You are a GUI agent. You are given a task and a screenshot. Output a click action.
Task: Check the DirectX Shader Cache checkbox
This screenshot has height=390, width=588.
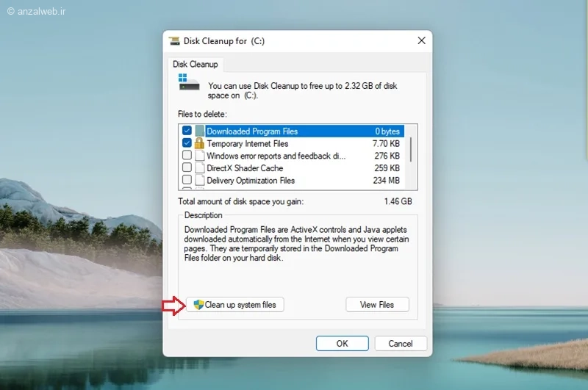tap(187, 167)
